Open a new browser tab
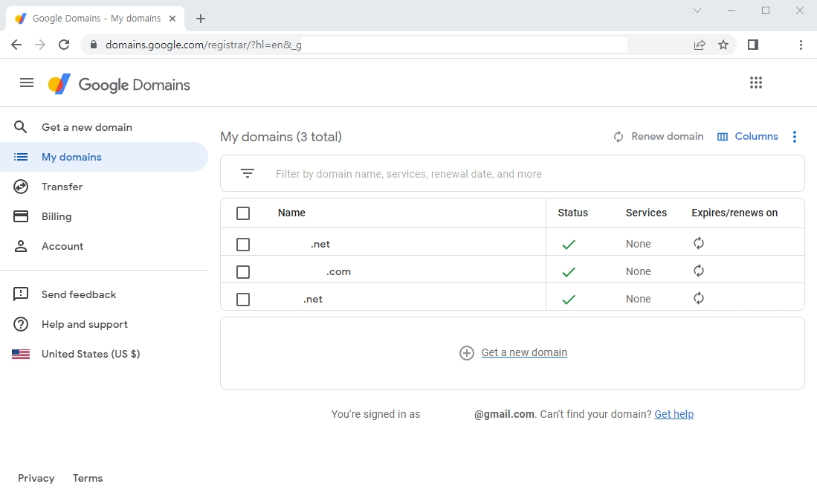817x504 pixels. pos(201,19)
